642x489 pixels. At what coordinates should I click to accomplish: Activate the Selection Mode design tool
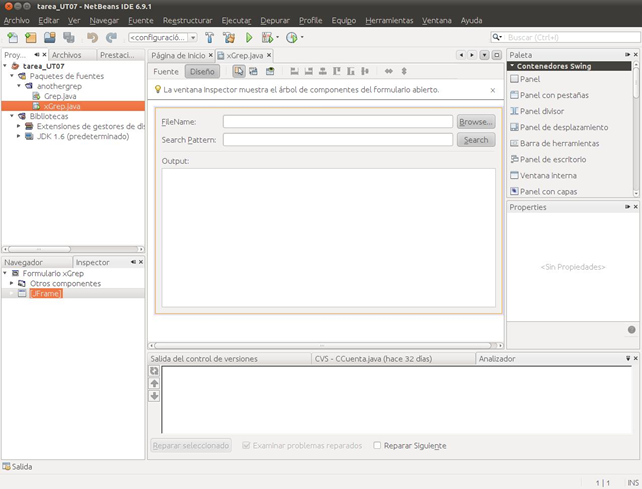[x=239, y=71]
